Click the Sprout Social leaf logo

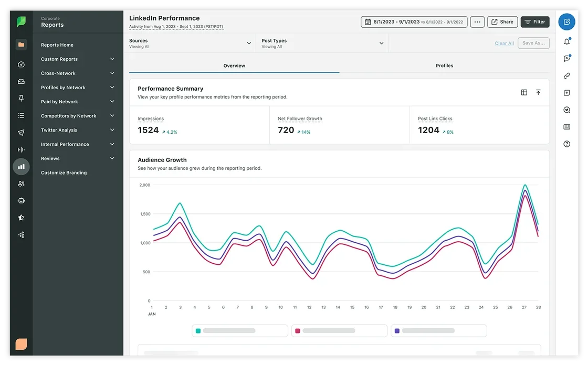22,21
